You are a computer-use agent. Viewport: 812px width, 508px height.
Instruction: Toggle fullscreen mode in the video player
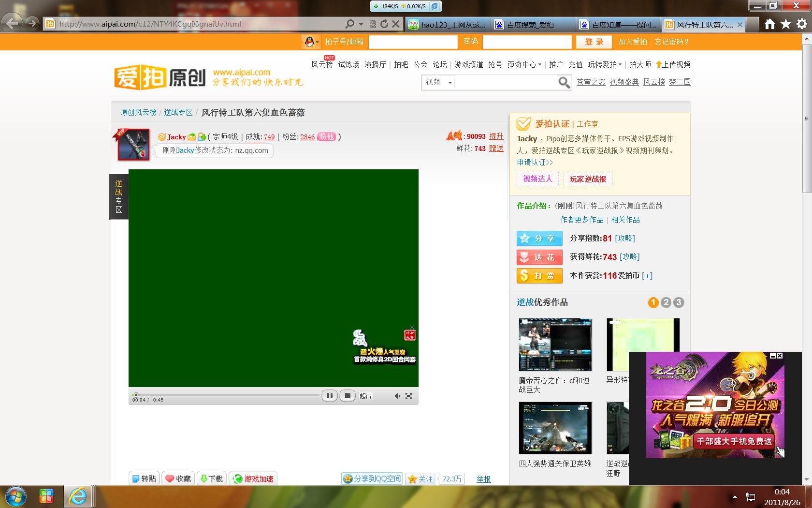409,396
